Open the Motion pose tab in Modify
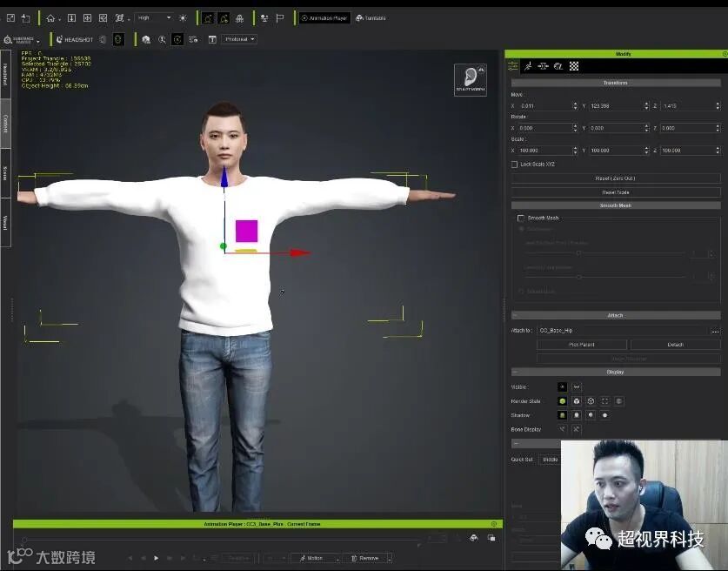Image resolution: width=728 pixels, height=571 pixels. 528,66
